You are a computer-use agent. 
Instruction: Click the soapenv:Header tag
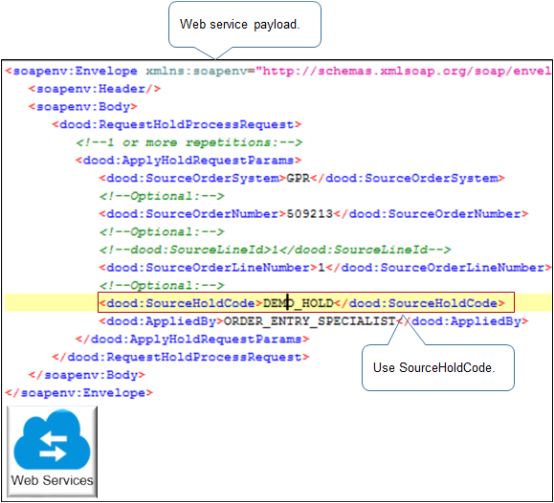click(94, 89)
